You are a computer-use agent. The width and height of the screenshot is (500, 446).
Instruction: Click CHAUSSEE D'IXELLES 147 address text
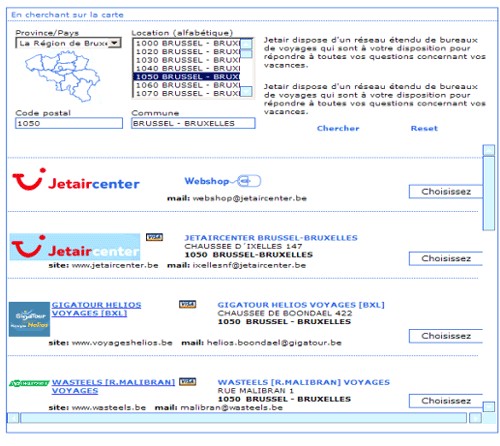[x=243, y=246]
